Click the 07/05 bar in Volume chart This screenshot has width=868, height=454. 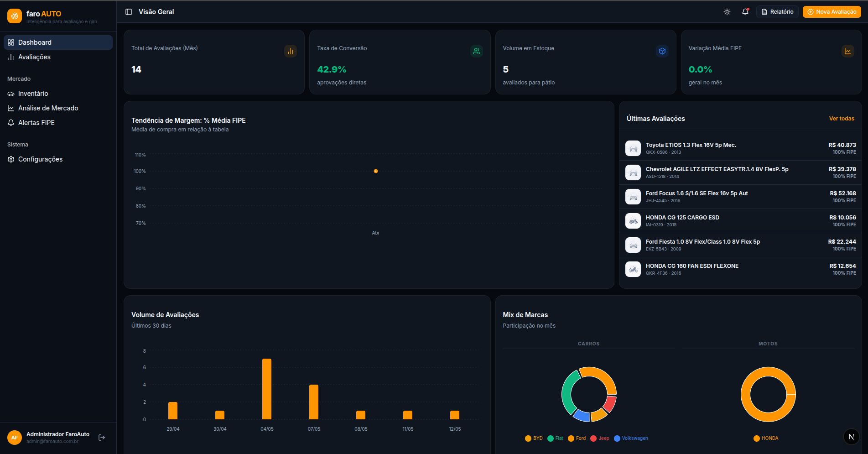(314, 402)
